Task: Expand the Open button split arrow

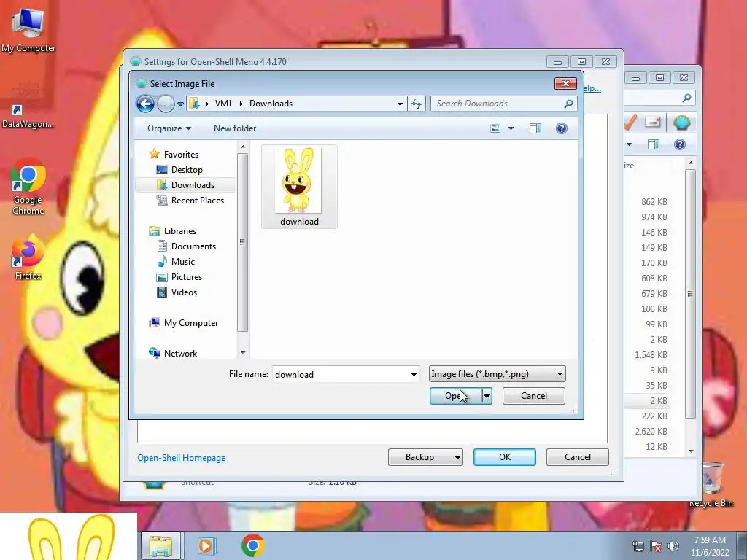Action: [x=487, y=396]
